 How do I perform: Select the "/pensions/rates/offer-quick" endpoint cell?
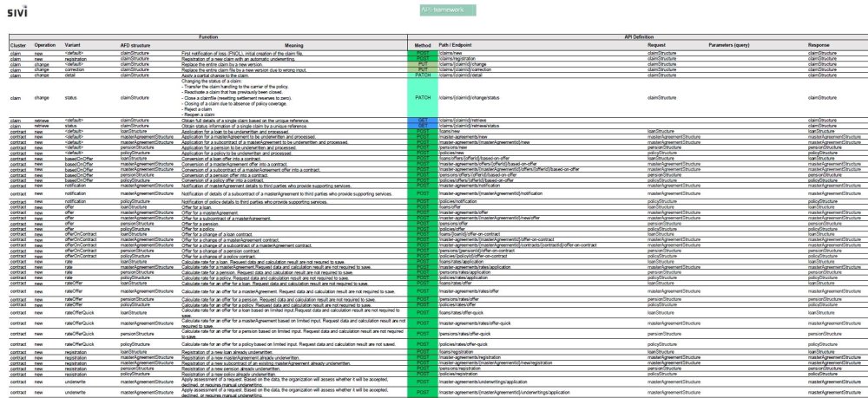[542, 334]
